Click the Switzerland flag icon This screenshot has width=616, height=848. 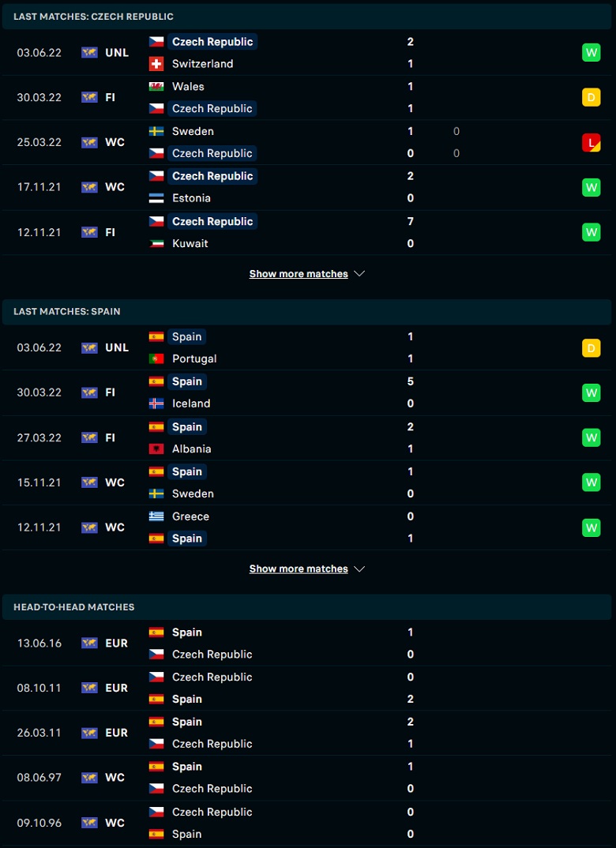(156, 64)
